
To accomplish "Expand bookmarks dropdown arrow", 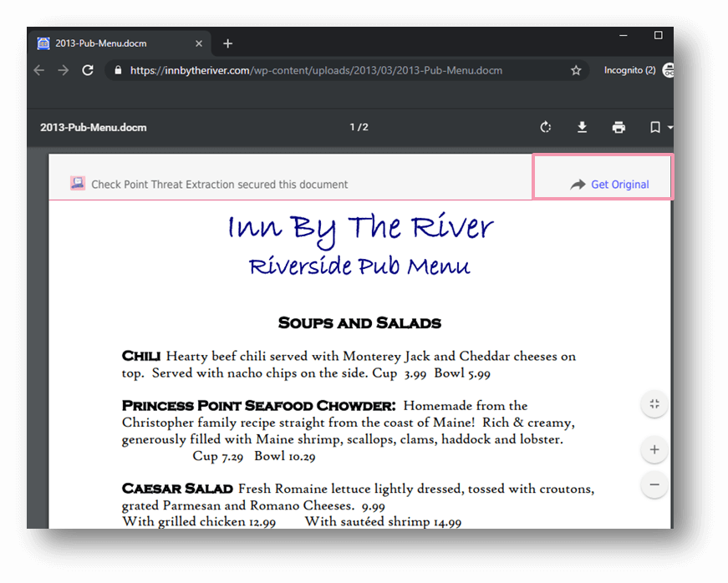I will (670, 127).
